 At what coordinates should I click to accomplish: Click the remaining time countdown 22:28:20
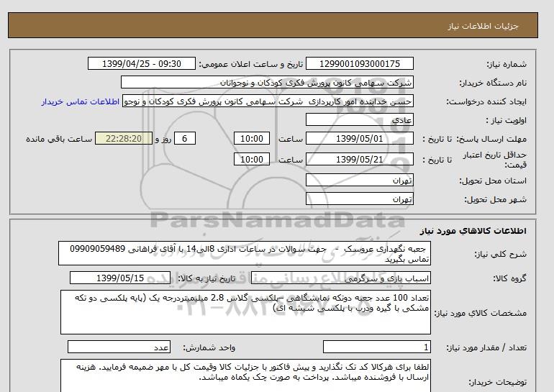point(124,138)
